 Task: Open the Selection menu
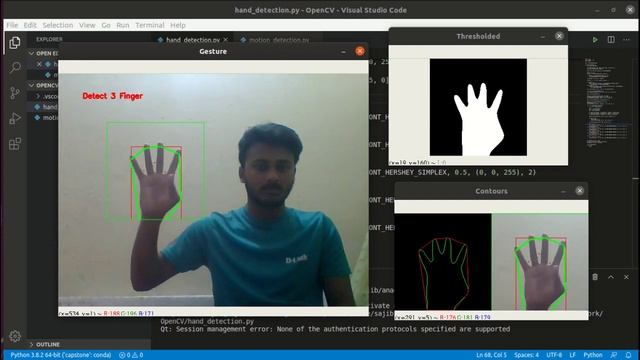58,25
